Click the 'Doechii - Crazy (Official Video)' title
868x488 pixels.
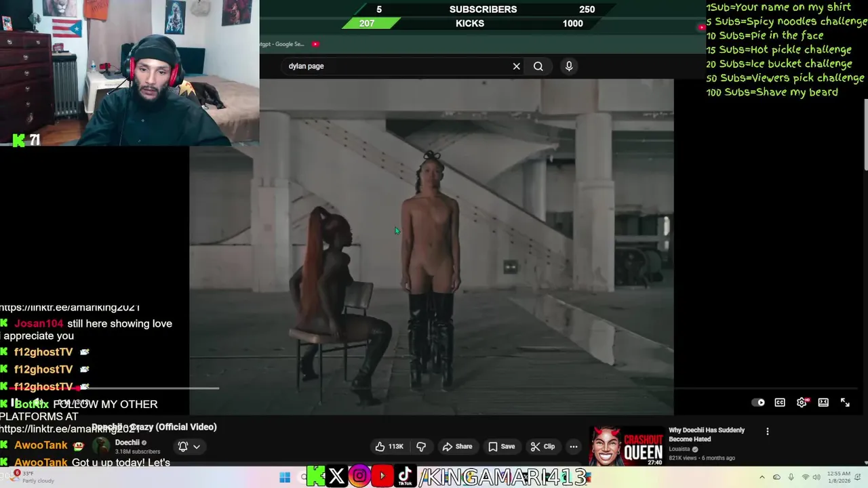coord(154,427)
